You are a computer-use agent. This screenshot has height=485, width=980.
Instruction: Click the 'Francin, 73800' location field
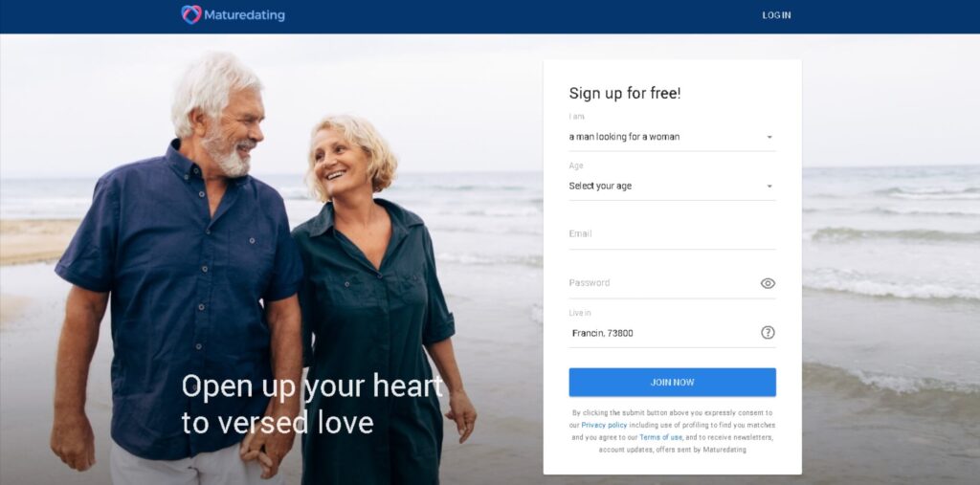coord(662,333)
